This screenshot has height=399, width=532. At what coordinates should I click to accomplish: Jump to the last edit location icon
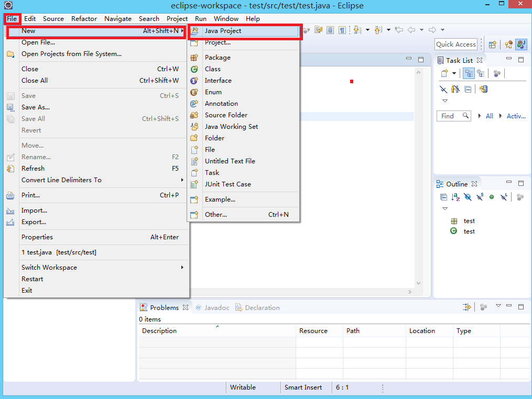coord(399,30)
